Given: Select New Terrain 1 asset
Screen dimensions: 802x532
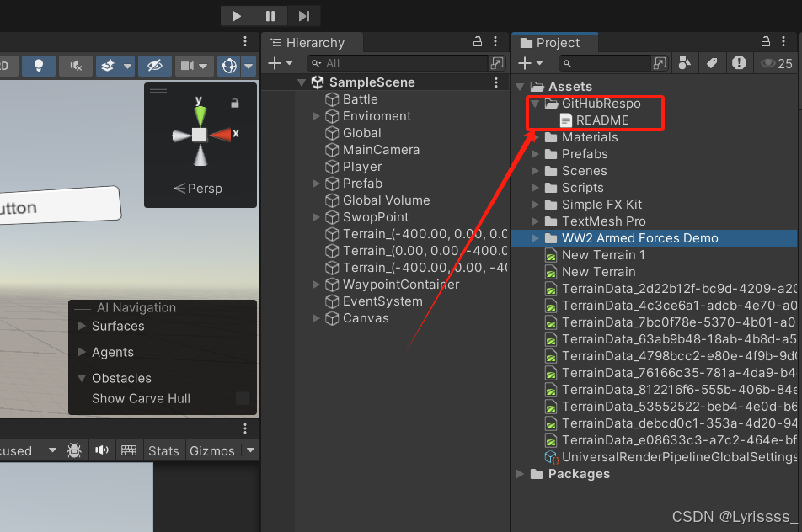Looking at the screenshot, I should 595,255.
